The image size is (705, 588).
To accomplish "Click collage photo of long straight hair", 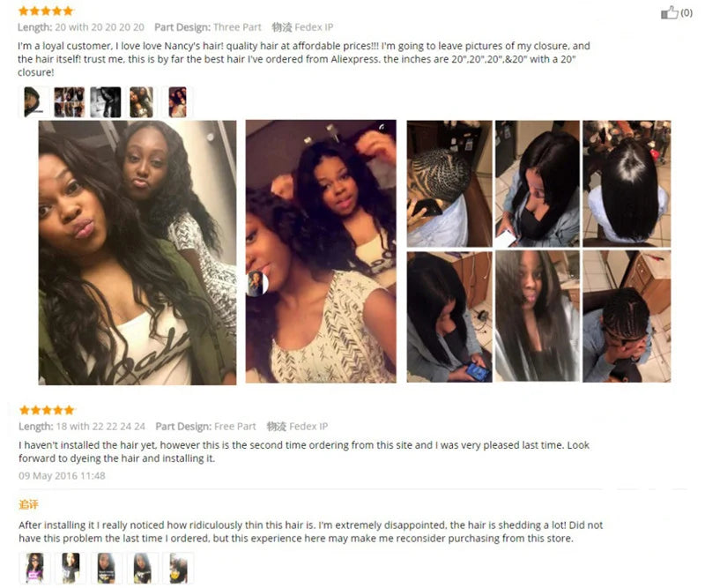I will coord(537,316).
